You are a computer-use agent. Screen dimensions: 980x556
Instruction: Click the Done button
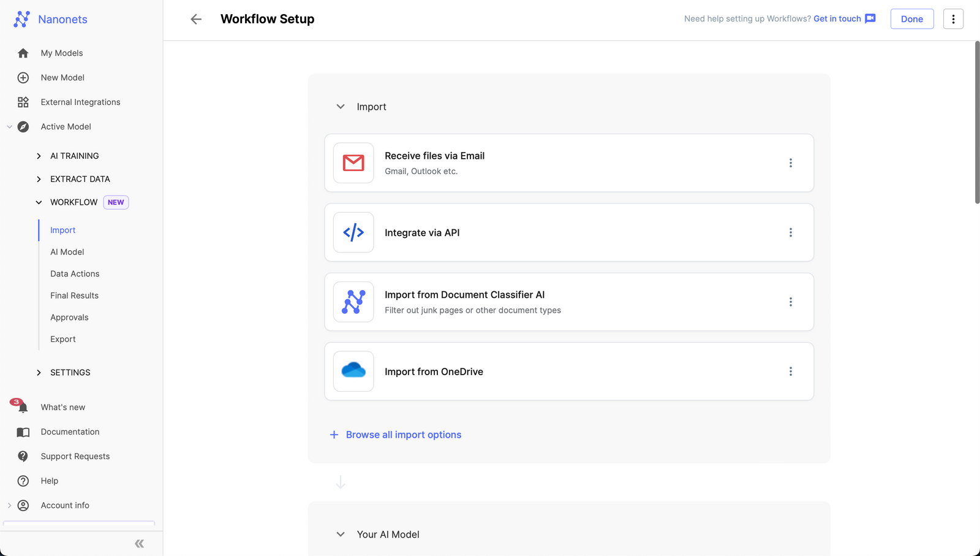point(911,18)
